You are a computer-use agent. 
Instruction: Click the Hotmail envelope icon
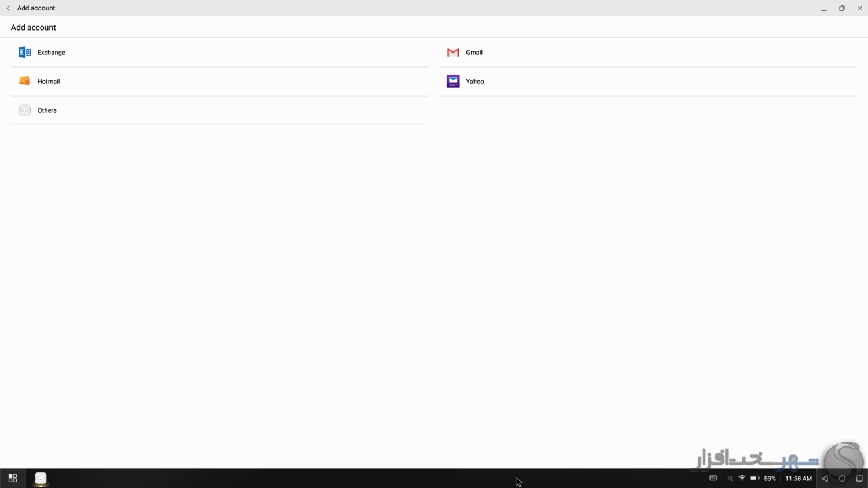tap(24, 82)
